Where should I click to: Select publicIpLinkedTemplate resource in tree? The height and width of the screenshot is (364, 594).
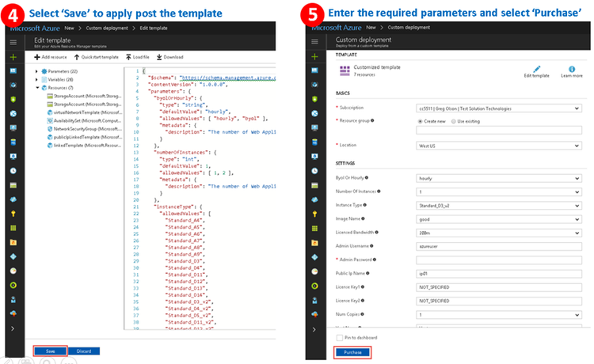coord(84,138)
